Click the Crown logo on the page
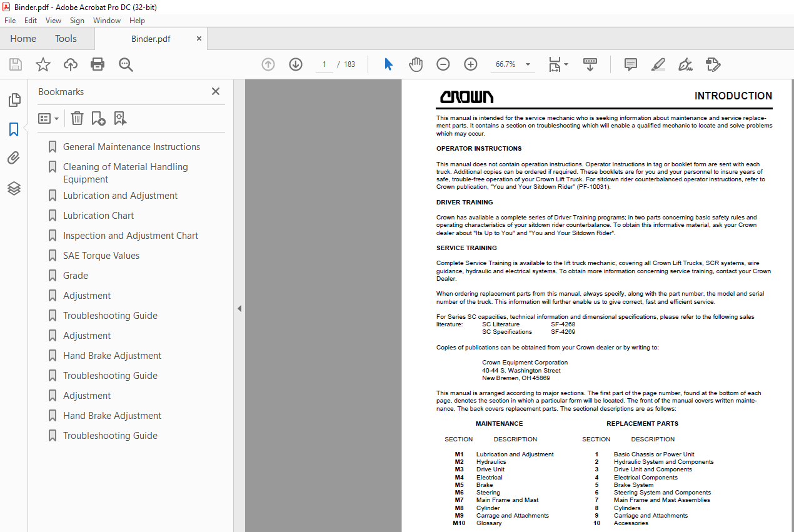This screenshot has width=794, height=532. 466,97
